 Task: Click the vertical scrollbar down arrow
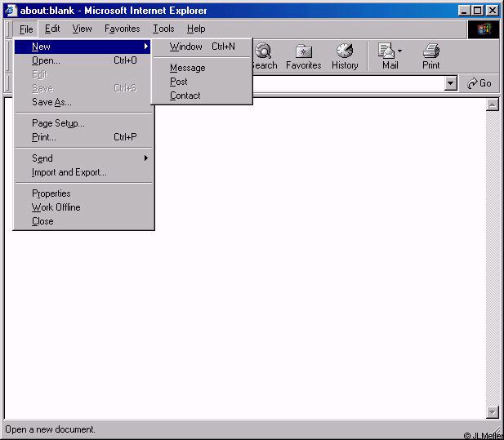coord(493,412)
